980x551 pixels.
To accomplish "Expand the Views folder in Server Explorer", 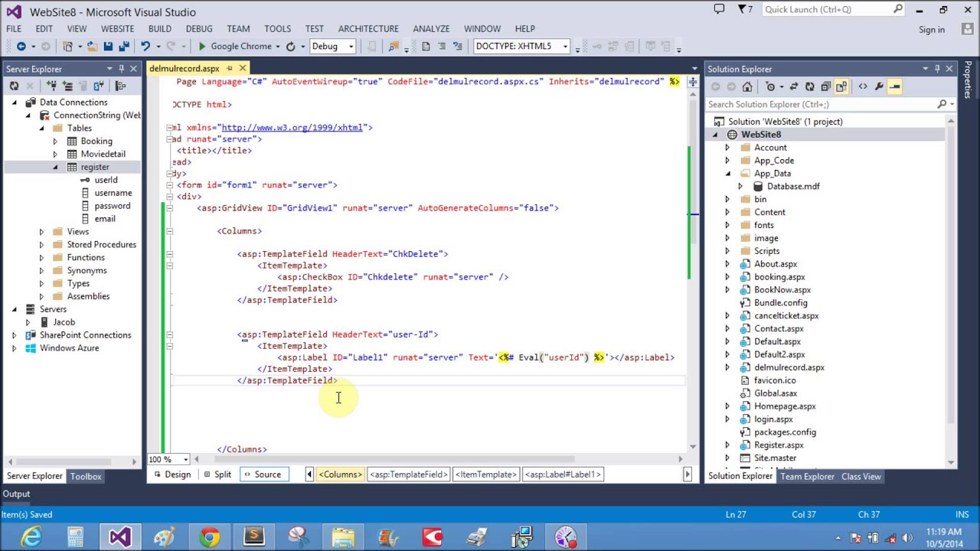I will (x=41, y=232).
